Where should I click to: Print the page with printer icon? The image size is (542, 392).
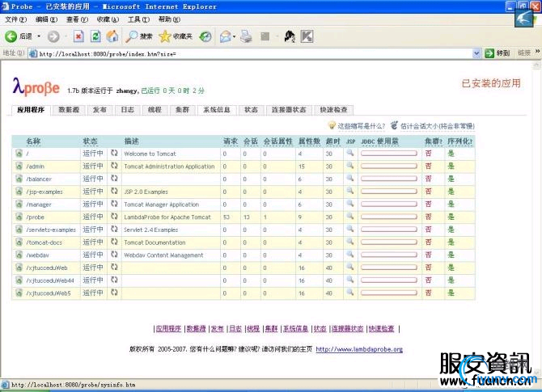[x=246, y=36]
